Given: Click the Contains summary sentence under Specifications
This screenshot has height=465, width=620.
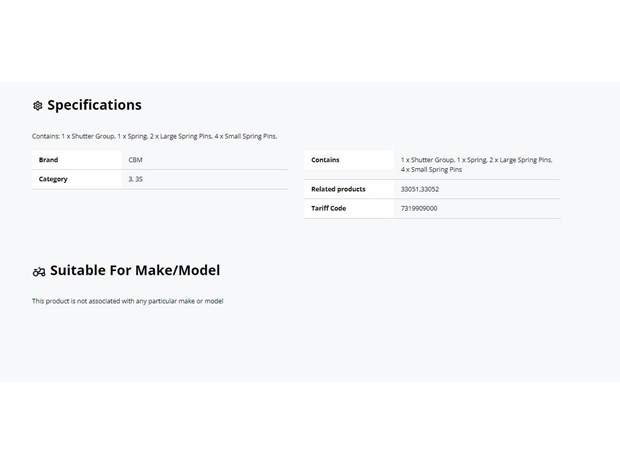Looking at the screenshot, I should pos(155,136).
